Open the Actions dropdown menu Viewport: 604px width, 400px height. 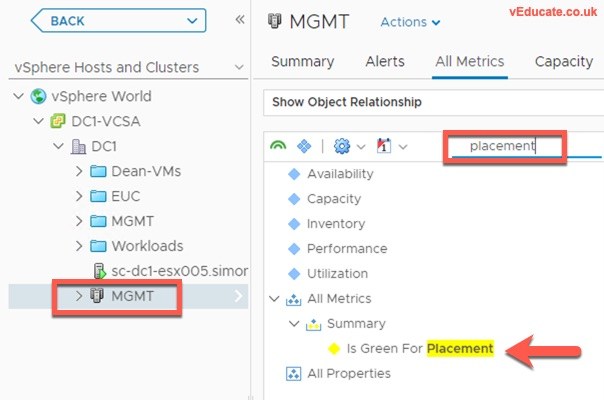point(410,21)
